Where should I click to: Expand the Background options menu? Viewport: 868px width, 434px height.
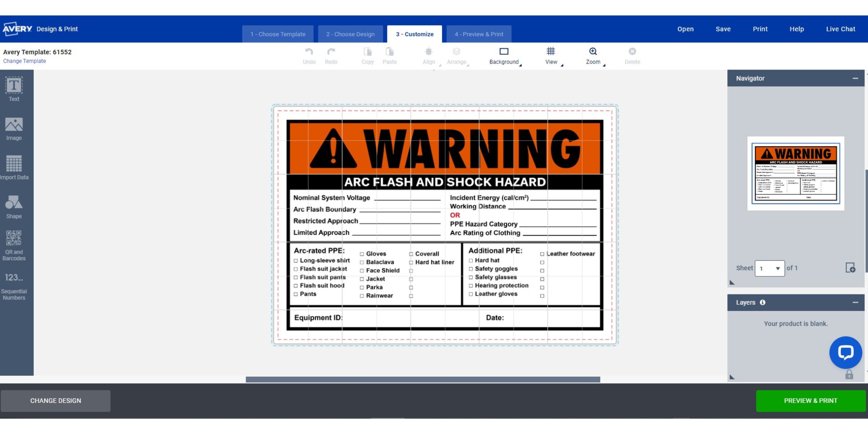(x=504, y=56)
